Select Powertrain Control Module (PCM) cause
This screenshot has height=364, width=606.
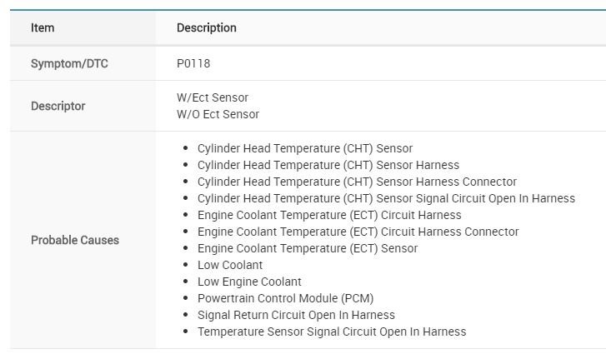point(285,298)
